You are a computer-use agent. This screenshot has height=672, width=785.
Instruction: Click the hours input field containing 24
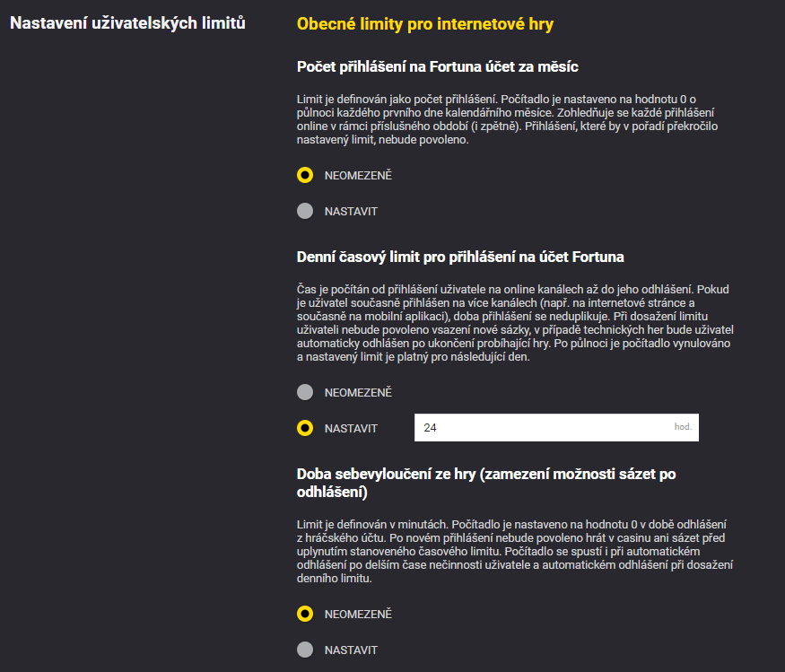[x=538, y=428]
